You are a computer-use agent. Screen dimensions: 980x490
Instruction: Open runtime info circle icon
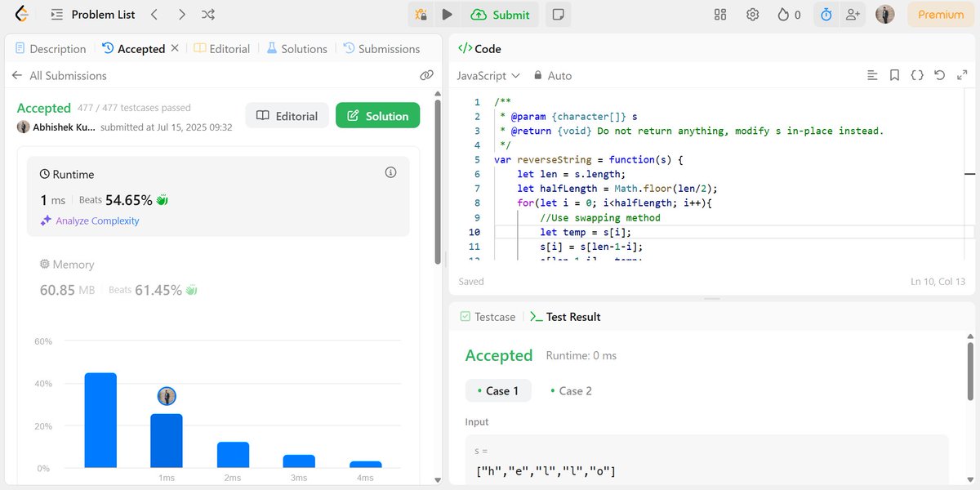point(390,172)
